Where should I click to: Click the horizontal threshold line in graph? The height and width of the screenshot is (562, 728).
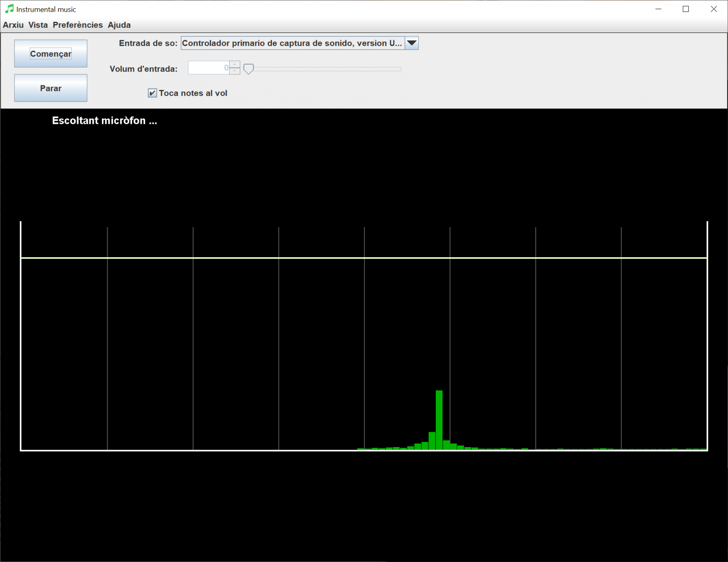pyautogui.click(x=364, y=258)
